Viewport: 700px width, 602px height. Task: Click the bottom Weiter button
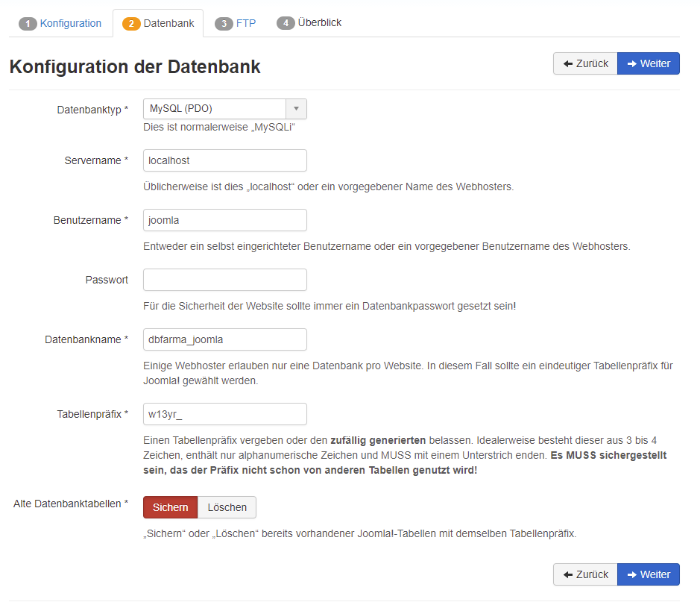[x=649, y=574]
